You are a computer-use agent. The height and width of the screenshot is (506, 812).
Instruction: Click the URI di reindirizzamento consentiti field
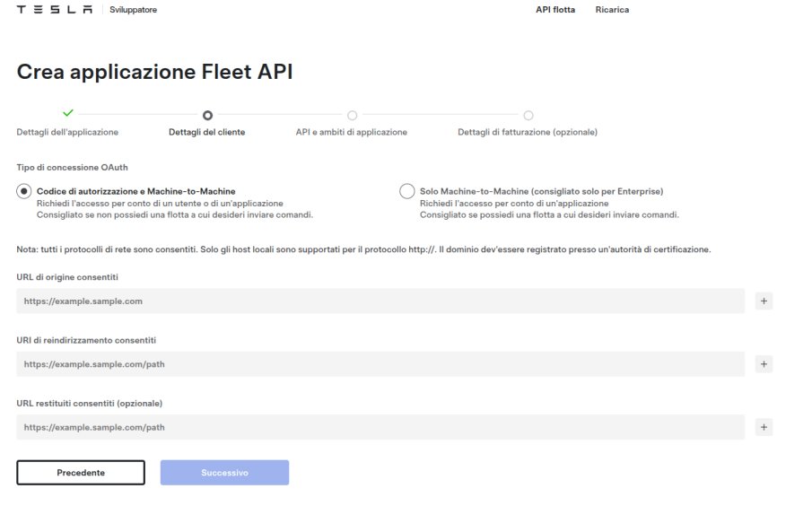(x=380, y=364)
